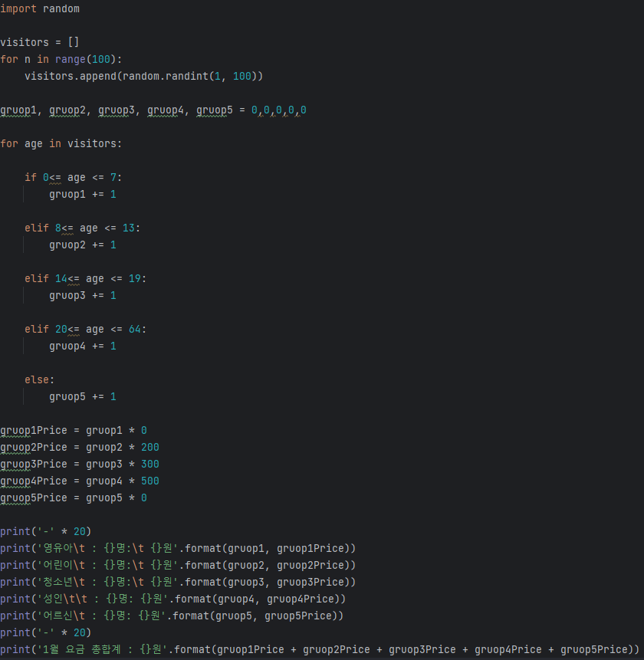Click the 'elif 8<= age <= 13:' condition
This screenshot has width=644, height=660.
[83, 228]
